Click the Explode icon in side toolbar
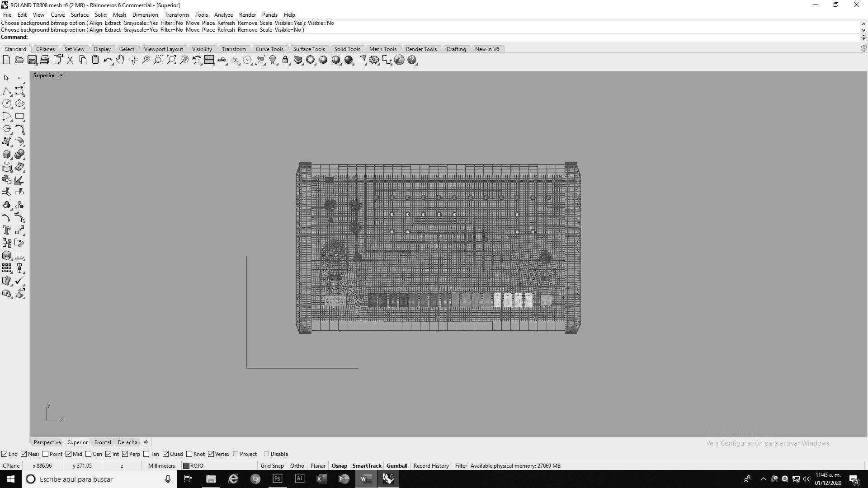This screenshot has height=488, width=868. coord(19,179)
